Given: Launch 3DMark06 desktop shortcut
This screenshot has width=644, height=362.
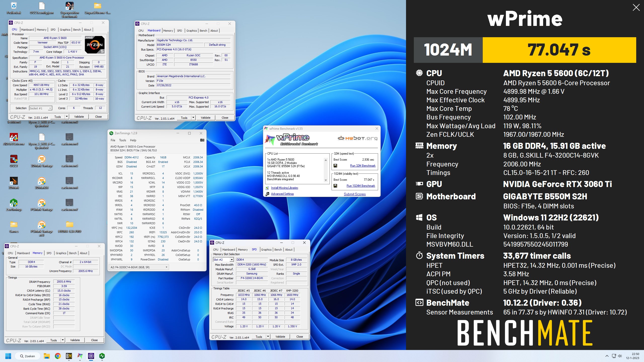Looking at the screenshot, I should point(42,183).
